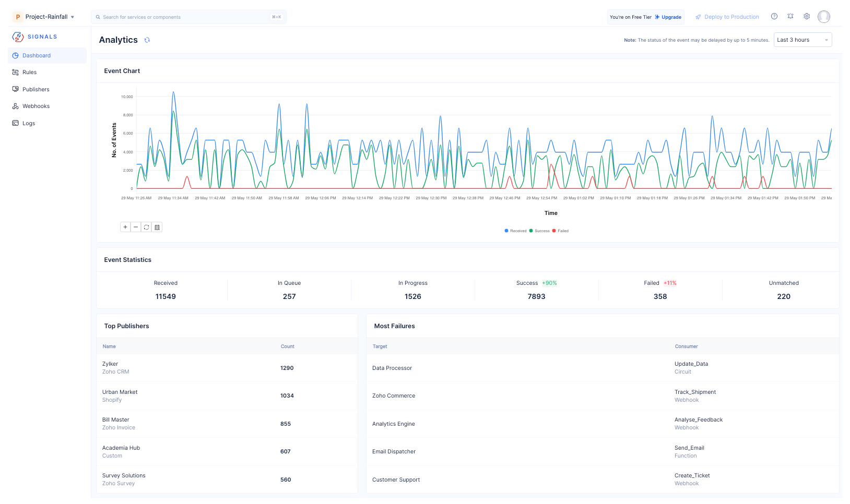Open the settings gear icon
The height and width of the screenshot is (504, 850).
(x=807, y=17)
